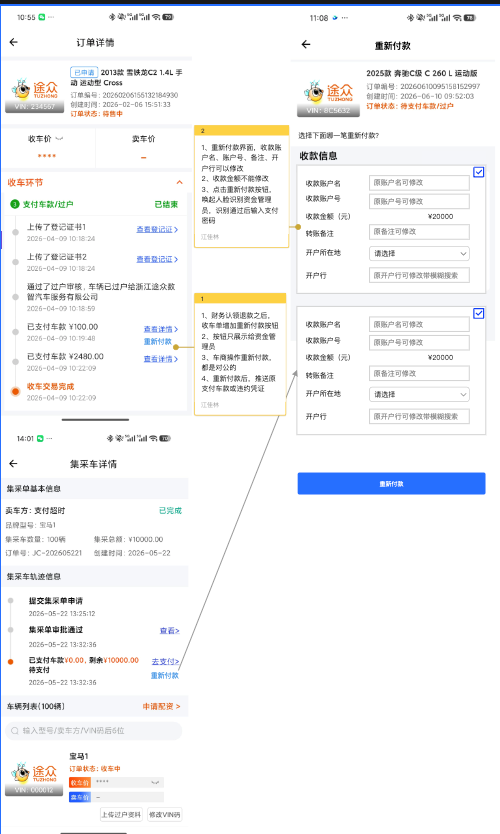This screenshot has width=500, height=834.
Task: Click second card's 开户行 search field
Action: [x=419, y=416]
